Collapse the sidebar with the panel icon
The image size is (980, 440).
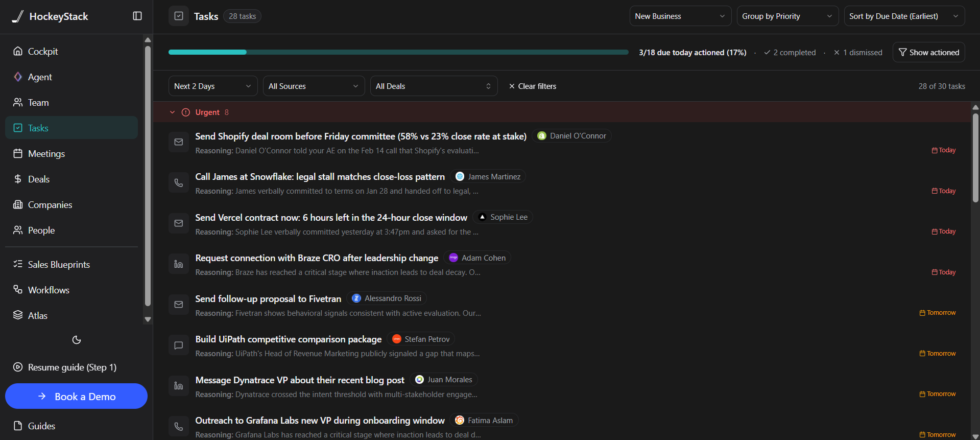[137, 16]
